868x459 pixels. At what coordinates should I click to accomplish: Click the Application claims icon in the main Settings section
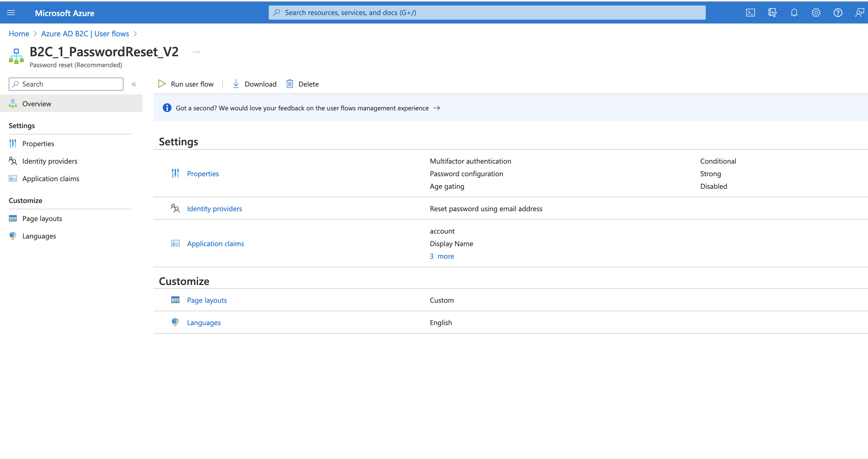pos(175,243)
